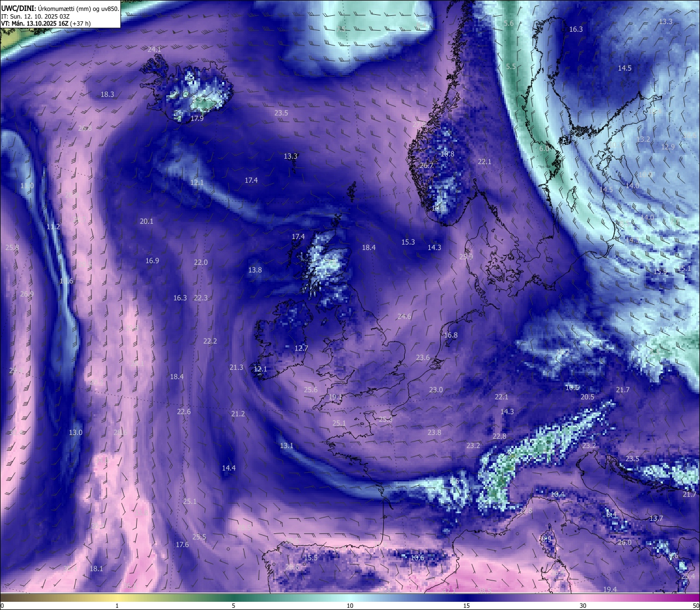This screenshot has height=610, width=700.
Task: Click the 13.7 value label
Action: (x=656, y=519)
